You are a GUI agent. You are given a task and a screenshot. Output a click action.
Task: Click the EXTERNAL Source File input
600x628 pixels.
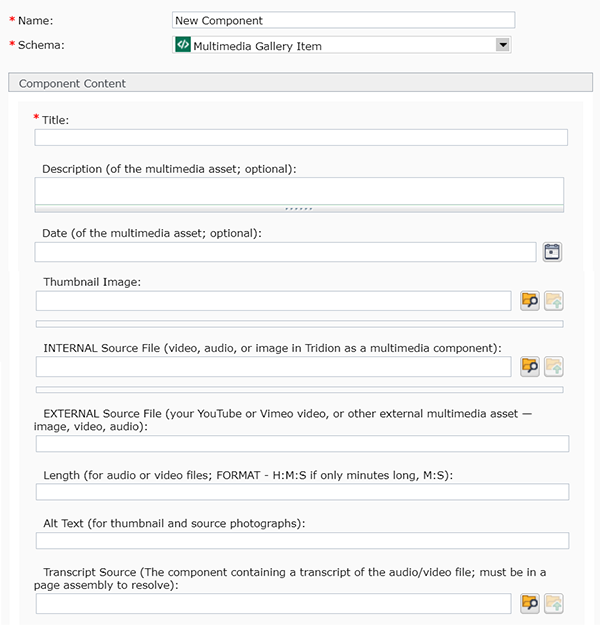302,444
